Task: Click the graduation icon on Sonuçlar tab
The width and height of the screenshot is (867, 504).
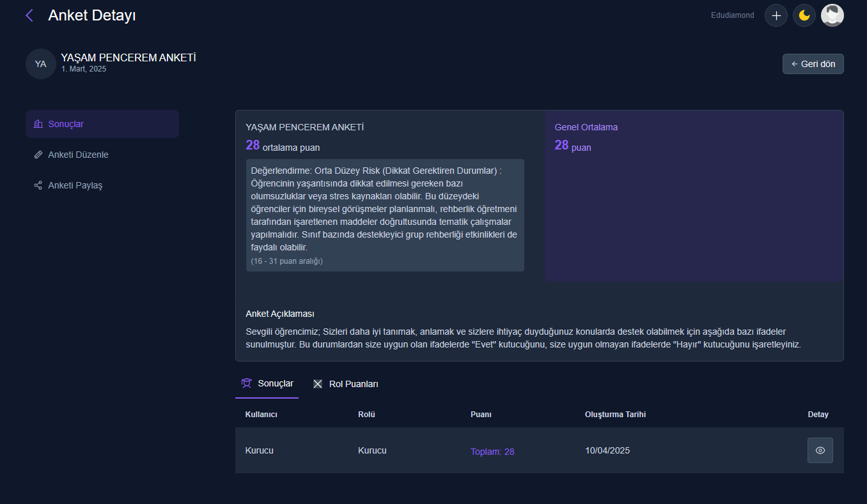Action: pyautogui.click(x=246, y=384)
